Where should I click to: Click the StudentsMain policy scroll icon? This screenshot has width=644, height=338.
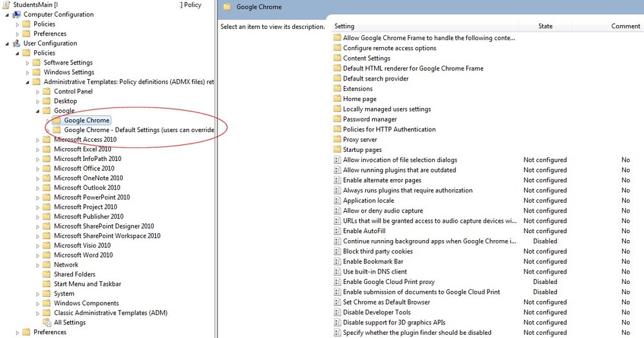6,5
